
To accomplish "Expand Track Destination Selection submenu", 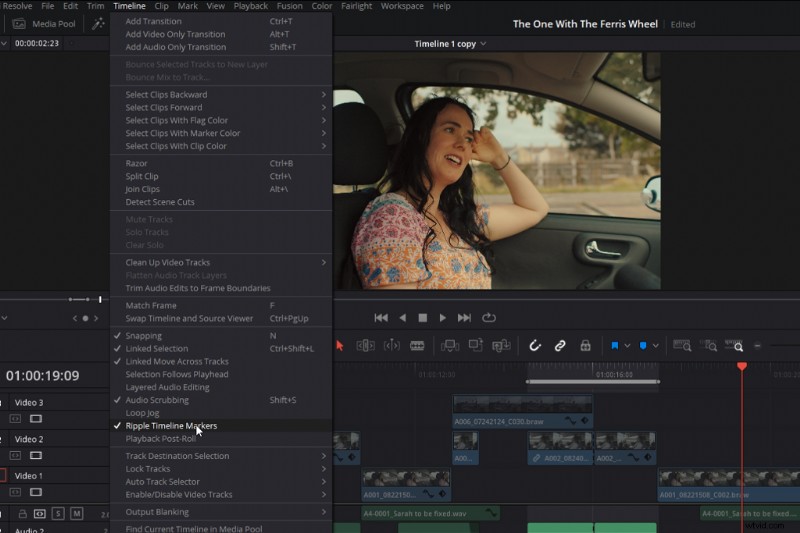I will click(x=221, y=455).
